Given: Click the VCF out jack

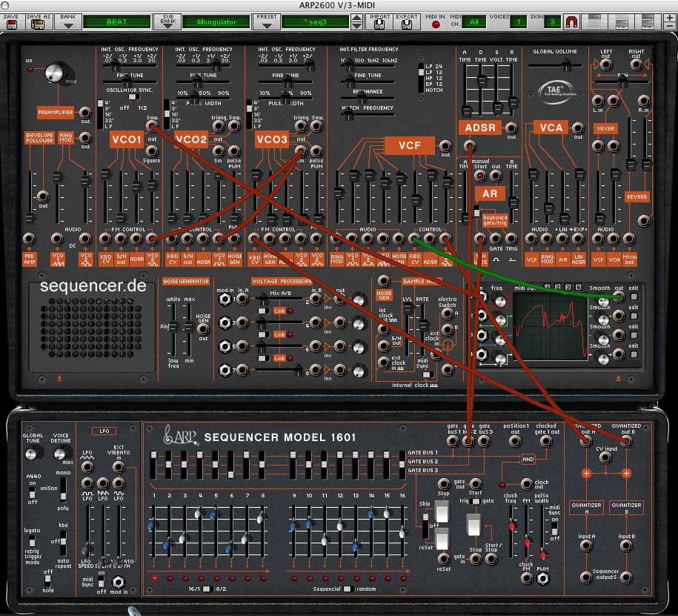Looking at the screenshot, I should [x=445, y=146].
